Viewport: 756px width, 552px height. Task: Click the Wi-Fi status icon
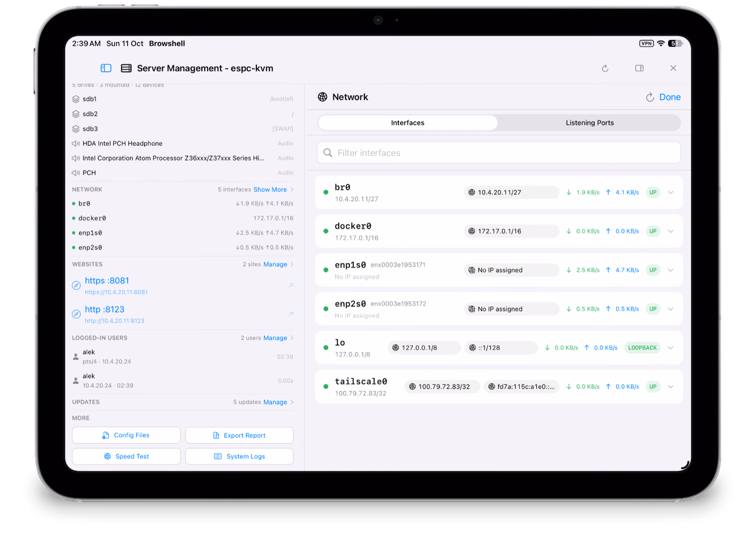661,43
